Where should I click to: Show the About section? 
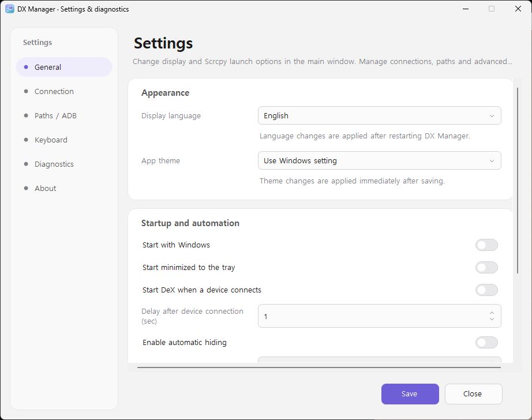coord(64,188)
